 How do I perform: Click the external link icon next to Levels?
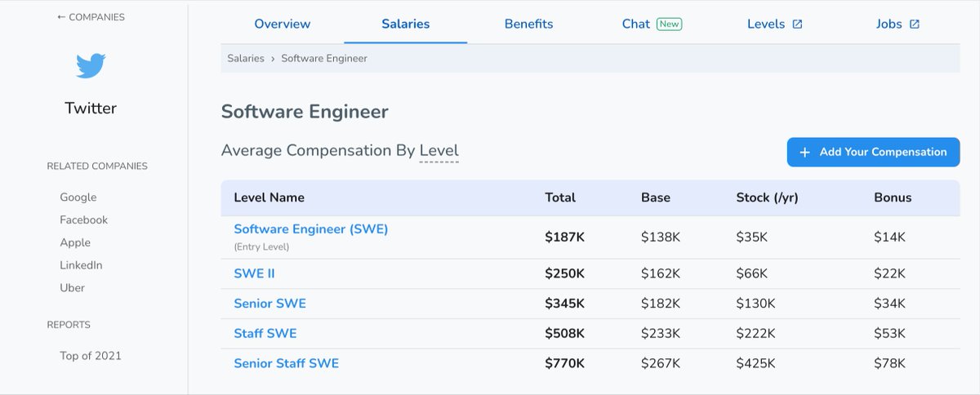pos(798,24)
